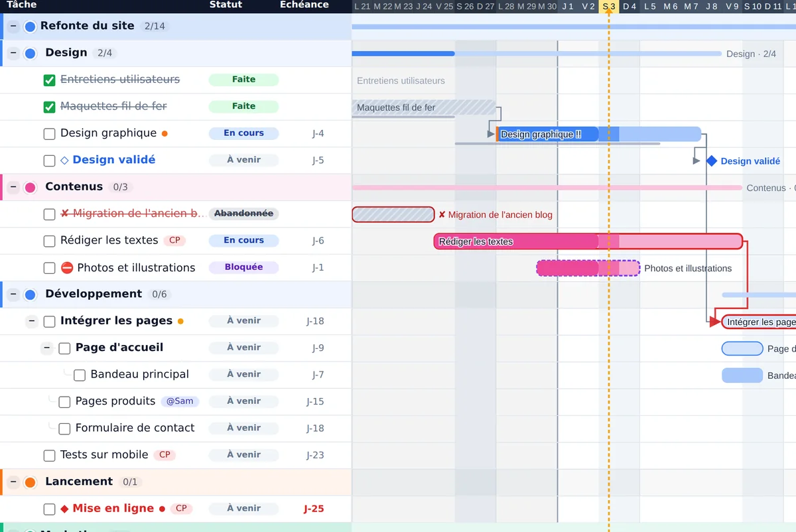Uncheck Entretiens utilisateurs task
The image size is (796, 532).
[x=49, y=80]
